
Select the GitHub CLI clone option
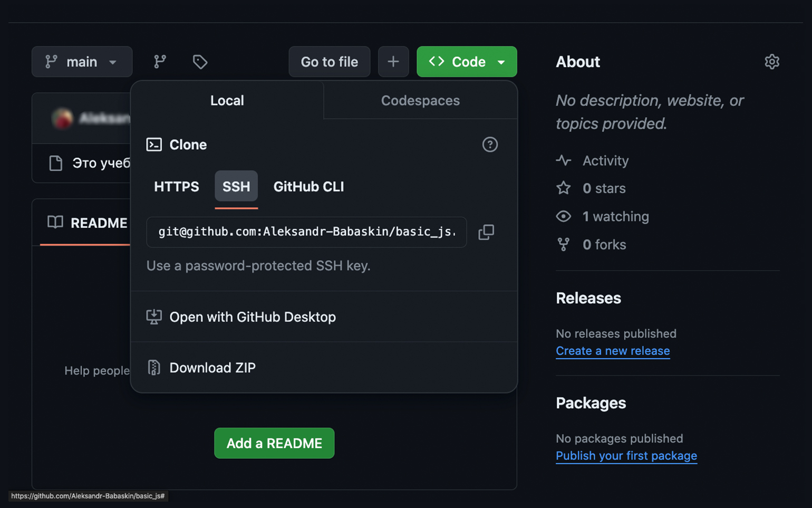coord(308,186)
